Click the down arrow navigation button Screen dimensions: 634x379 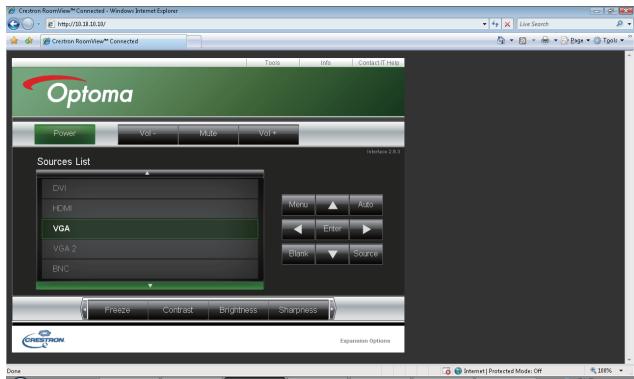[332, 254]
